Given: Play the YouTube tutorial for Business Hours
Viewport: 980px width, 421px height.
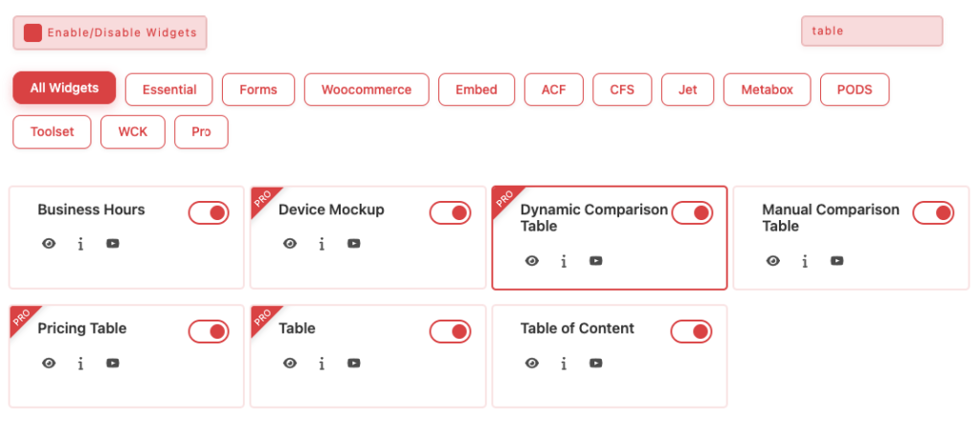Looking at the screenshot, I should click(x=113, y=244).
